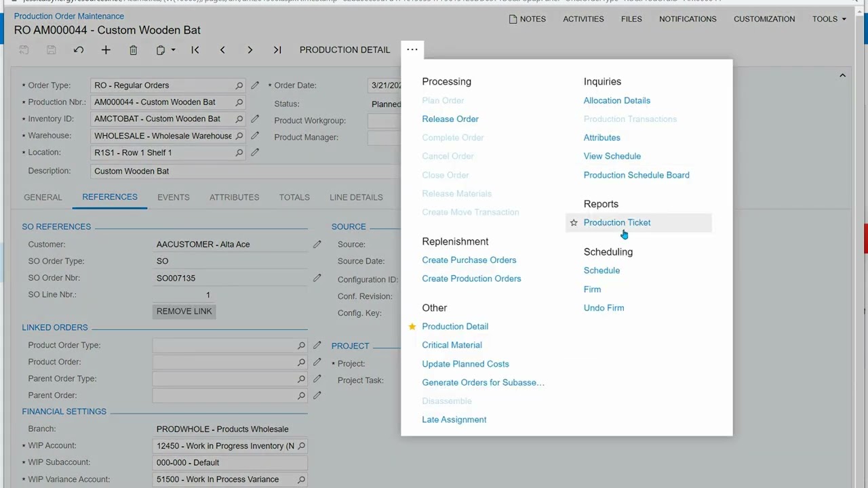Click the Description field with Custom Wooden Bat
This screenshot has height=488, width=868.
[245, 171]
